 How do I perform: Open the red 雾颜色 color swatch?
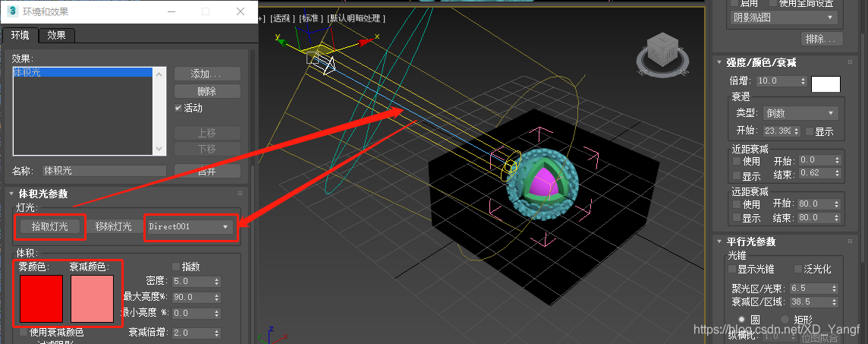[41, 298]
